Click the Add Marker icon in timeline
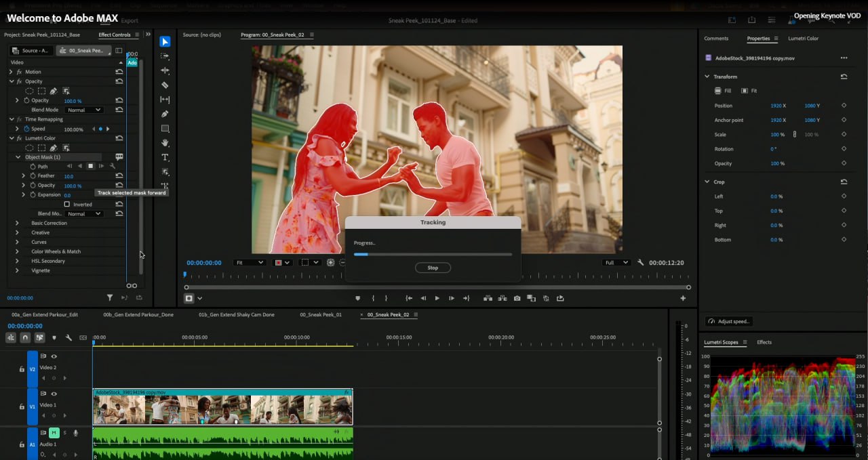The image size is (868, 460). [54, 337]
